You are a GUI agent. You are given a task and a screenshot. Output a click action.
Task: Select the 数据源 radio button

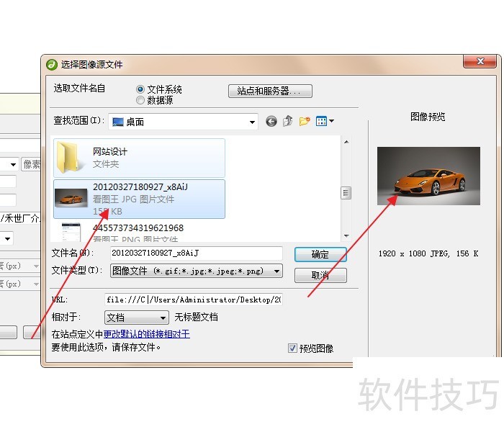point(140,100)
